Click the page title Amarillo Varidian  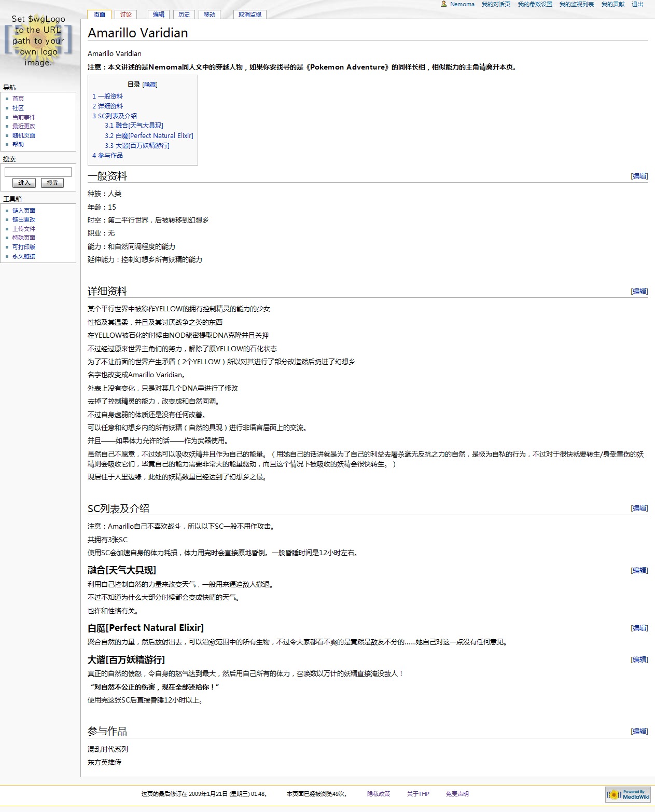[x=138, y=33]
